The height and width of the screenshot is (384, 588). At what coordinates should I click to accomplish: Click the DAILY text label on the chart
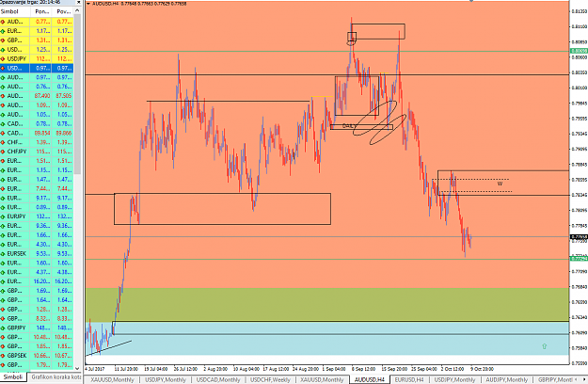pos(348,126)
